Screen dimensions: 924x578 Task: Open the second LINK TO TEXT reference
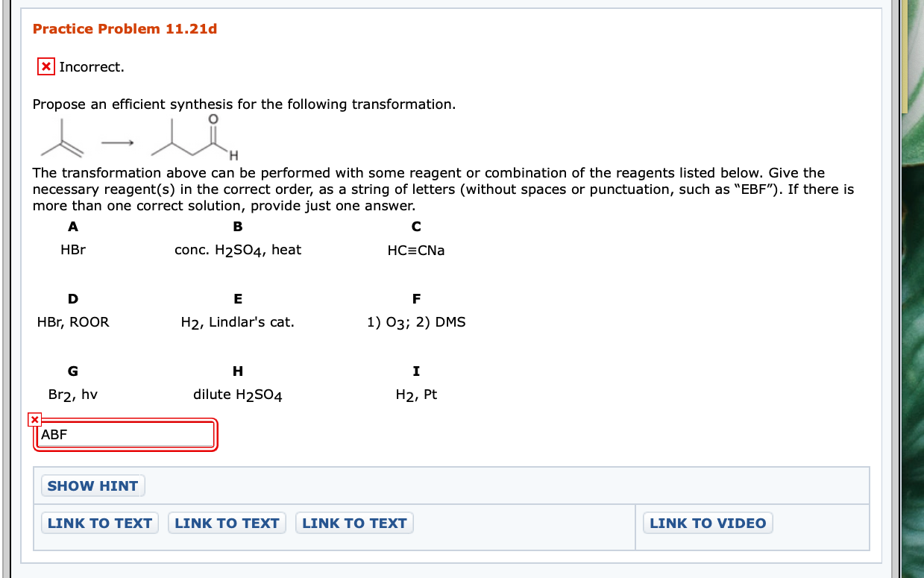227,523
